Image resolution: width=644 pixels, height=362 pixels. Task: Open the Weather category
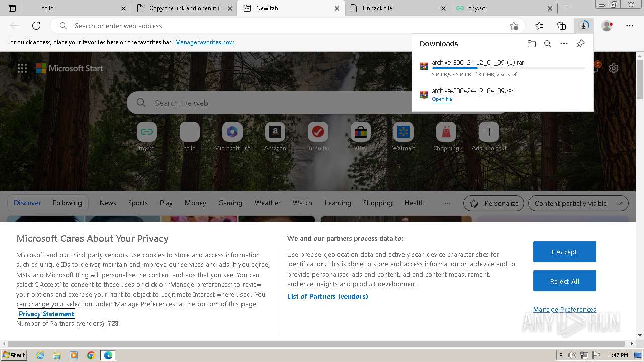268,203
